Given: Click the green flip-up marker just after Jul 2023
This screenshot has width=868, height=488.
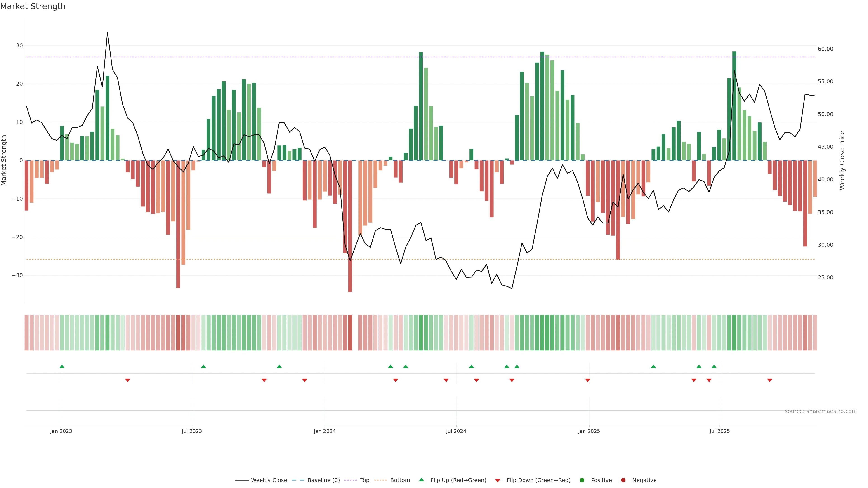Looking at the screenshot, I should [x=203, y=366].
